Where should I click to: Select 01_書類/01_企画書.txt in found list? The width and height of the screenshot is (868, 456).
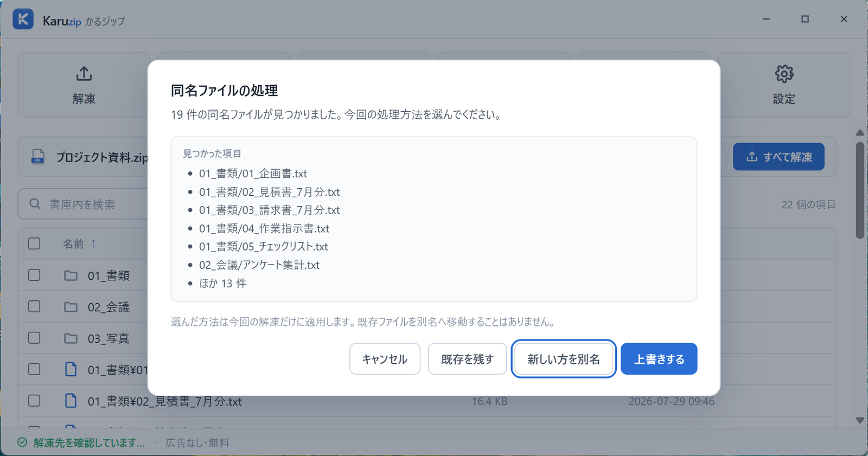coord(253,174)
